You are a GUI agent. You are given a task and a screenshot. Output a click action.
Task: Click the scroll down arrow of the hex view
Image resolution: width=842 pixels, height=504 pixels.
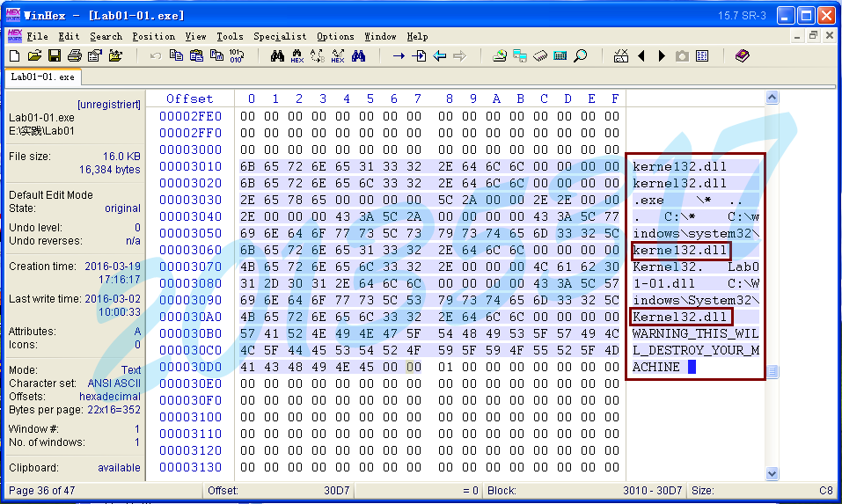(x=772, y=473)
